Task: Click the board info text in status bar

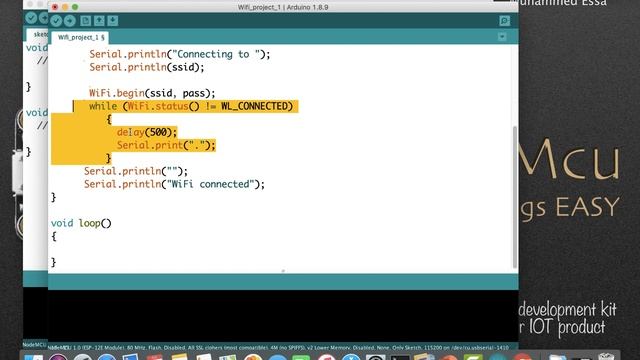Action: click(278, 348)
